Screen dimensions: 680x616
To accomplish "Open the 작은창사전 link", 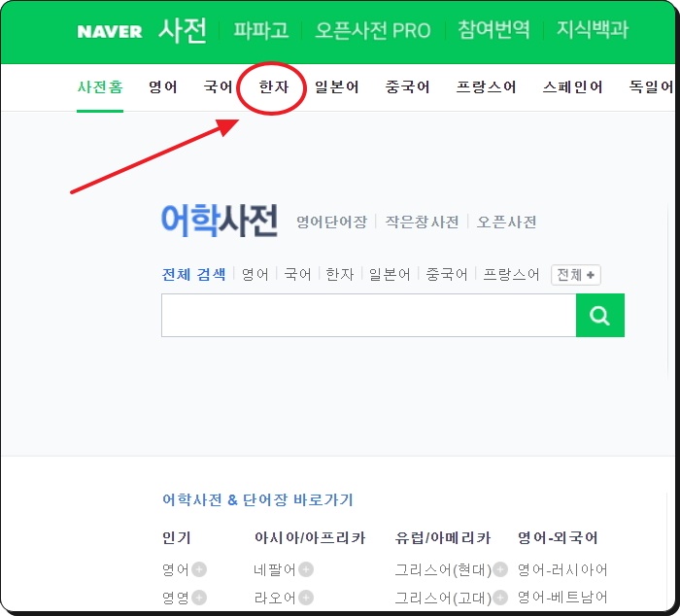I will [x=422, y=222].
